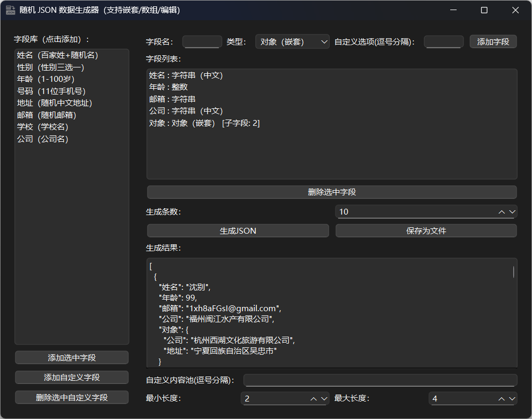The width and height of the screenshot is (532, 419).
Task: Click the JSON generator app icon in titlebar
Action: (x=10, y=10)
